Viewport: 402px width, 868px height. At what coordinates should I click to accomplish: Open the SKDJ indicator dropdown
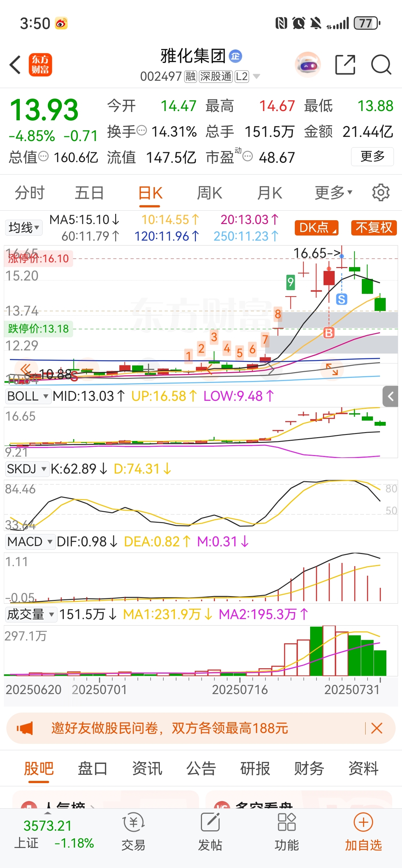[27, 469]
